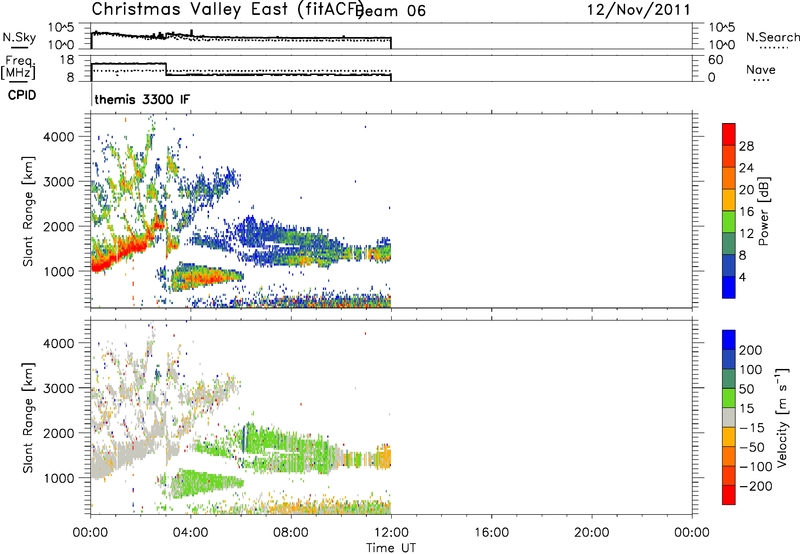This screenshot has height=554, width=800.
Task: Click the Freq. [MHz] axis label
Action: [x=18, y=67]
